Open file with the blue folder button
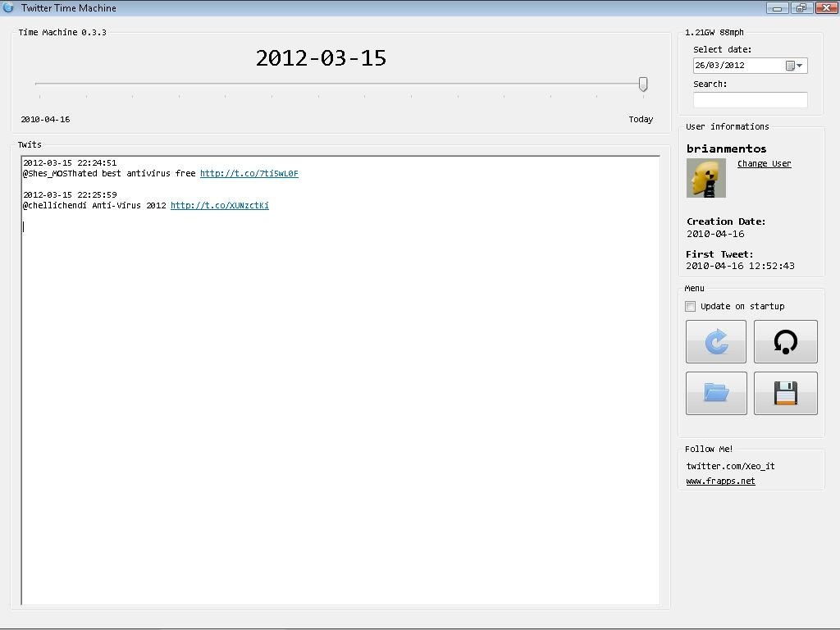This screenshot has width=840, height=630. click(715, 393)
